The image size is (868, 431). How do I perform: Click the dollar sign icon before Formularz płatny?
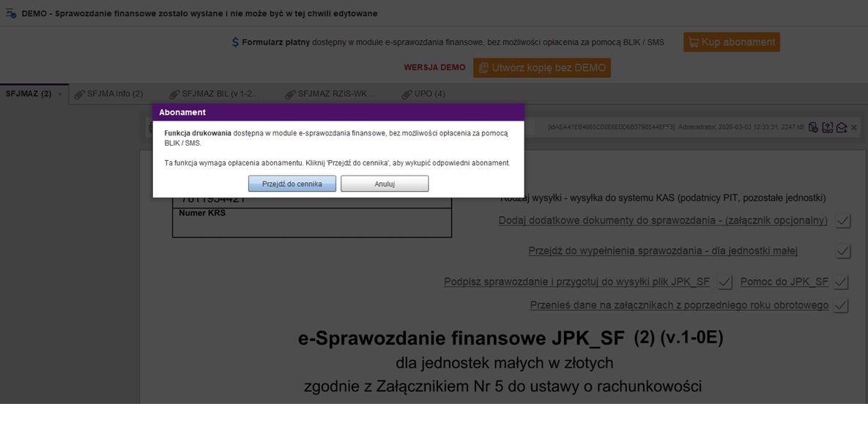[235, 42]
